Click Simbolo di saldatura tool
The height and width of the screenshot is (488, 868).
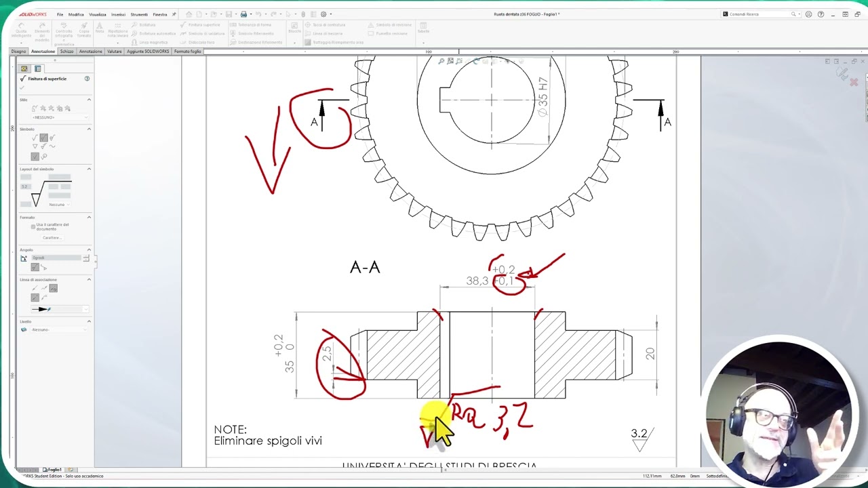tap(203, 33)
